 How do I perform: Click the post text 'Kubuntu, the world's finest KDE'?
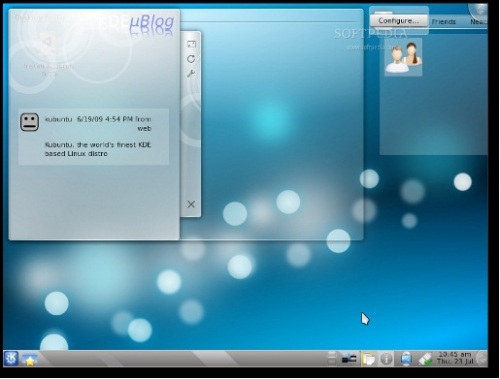[x=98, y=145]
